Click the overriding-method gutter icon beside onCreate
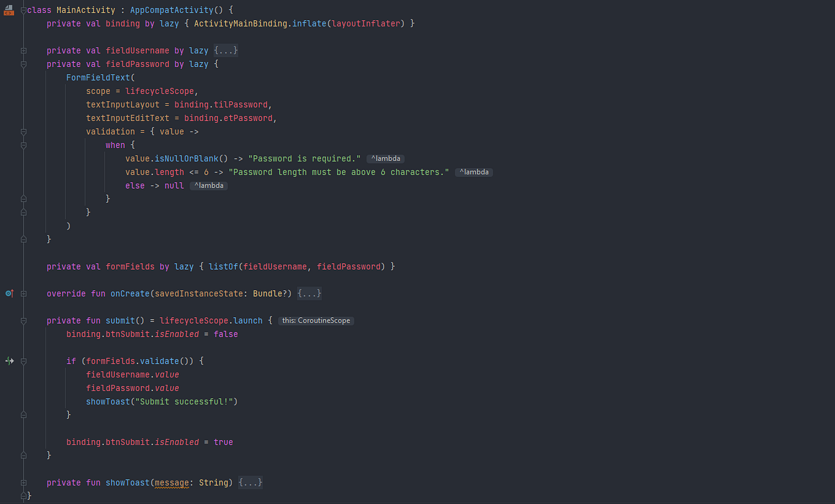 click(x=9, y=293)
